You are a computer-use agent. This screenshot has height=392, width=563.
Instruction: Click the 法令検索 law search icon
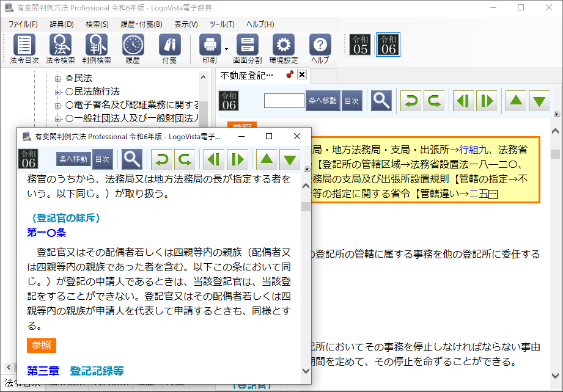(x=61, y=49)
